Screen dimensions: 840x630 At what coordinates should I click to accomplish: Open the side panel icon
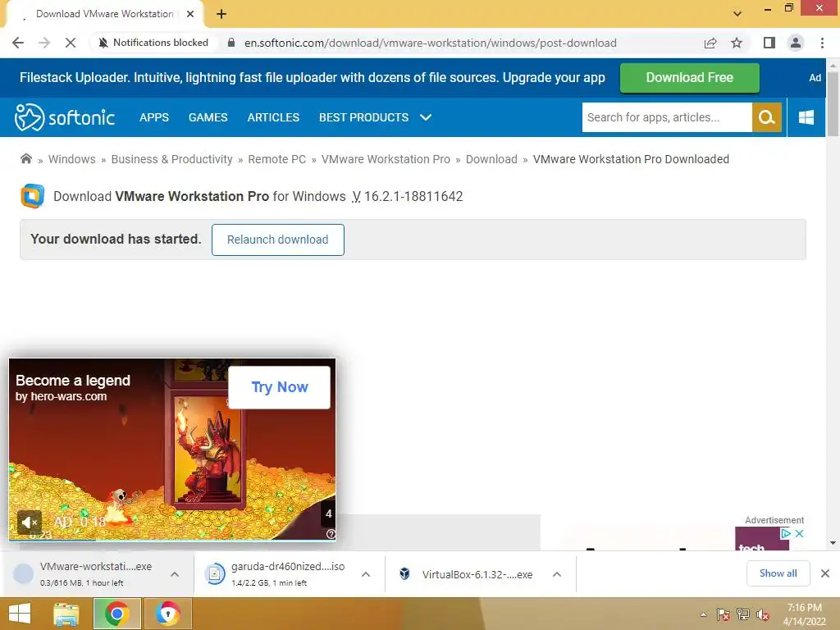click(769, 43)
